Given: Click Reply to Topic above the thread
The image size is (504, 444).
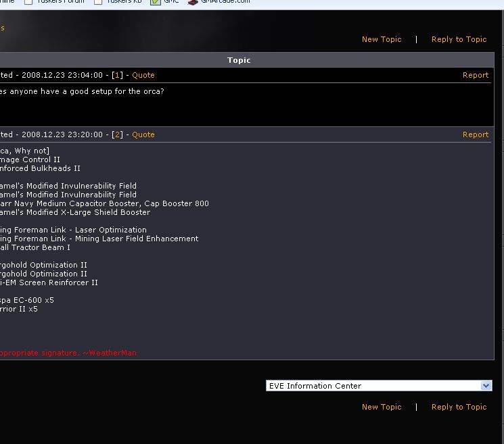Looking at the screenshot, I should (x=459, y=39).
